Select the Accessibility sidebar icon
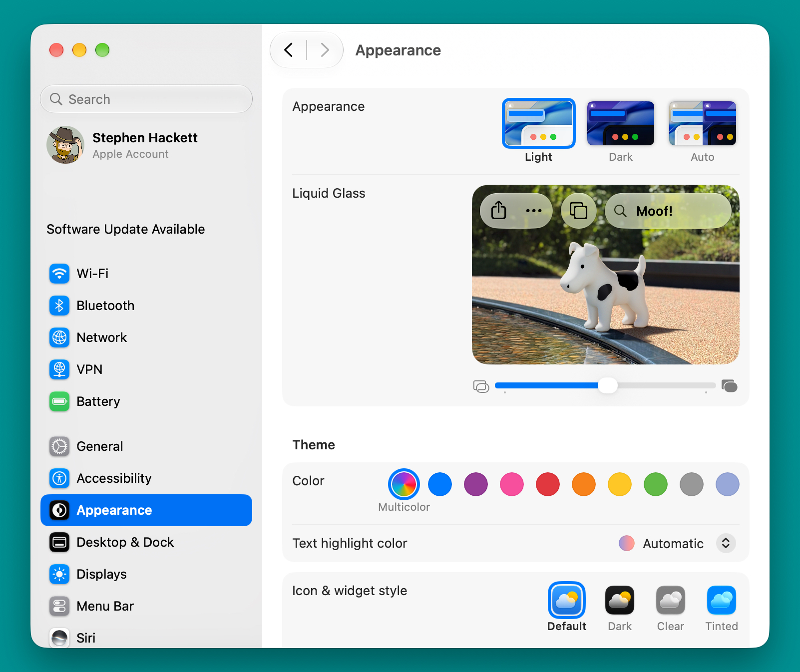This screenshot has width=800, height=672. click(x=59, y=478)
